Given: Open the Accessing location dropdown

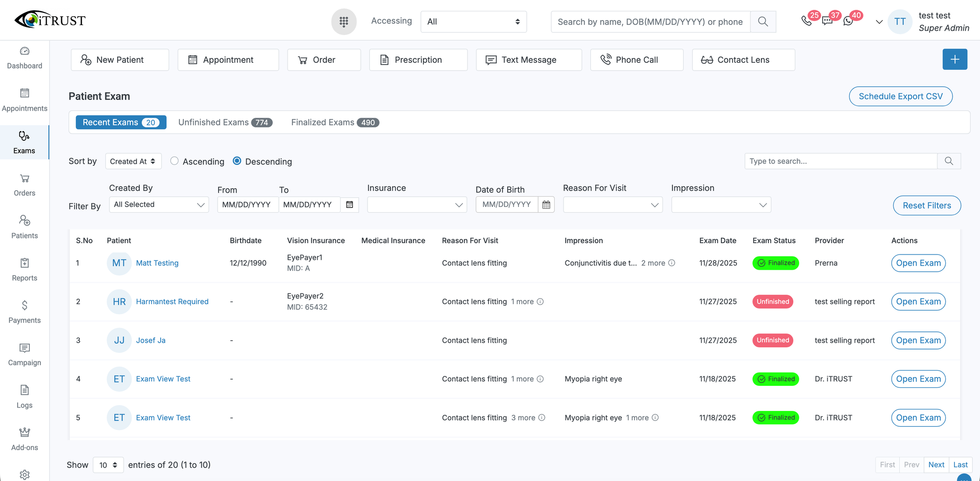Looking at the screenshot, I should point(473,22).
